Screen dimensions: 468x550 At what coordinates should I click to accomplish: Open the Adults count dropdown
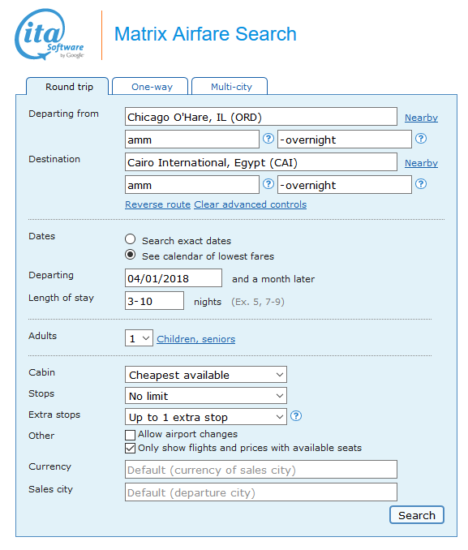coord(139,338)
